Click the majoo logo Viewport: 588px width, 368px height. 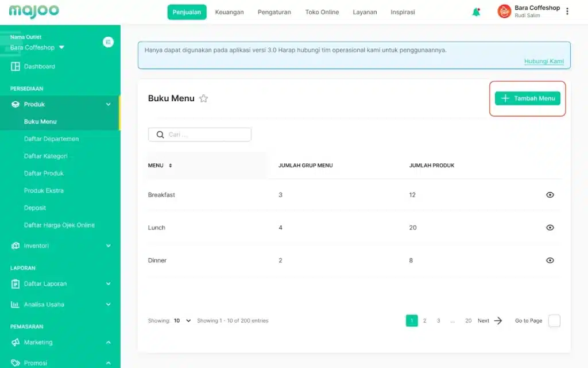34,11
